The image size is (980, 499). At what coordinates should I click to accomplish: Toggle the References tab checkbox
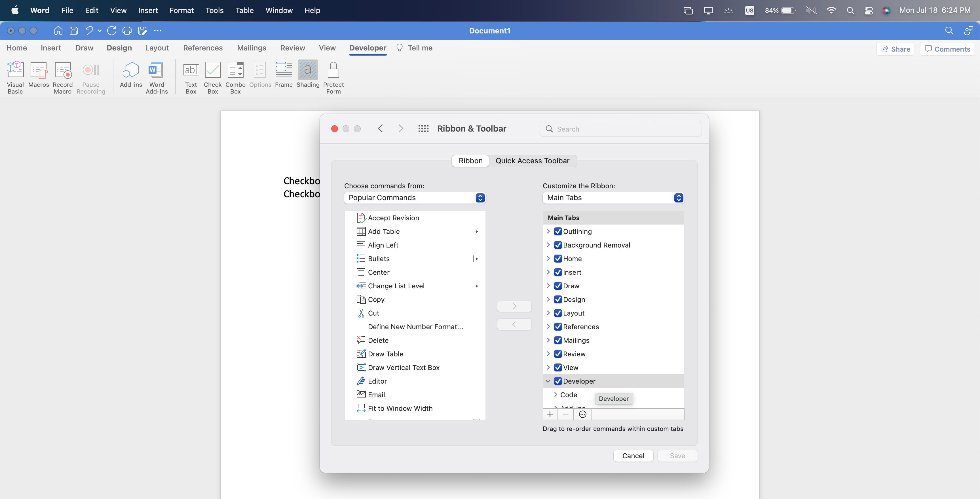pyautogui.click(x=558, y=327)
